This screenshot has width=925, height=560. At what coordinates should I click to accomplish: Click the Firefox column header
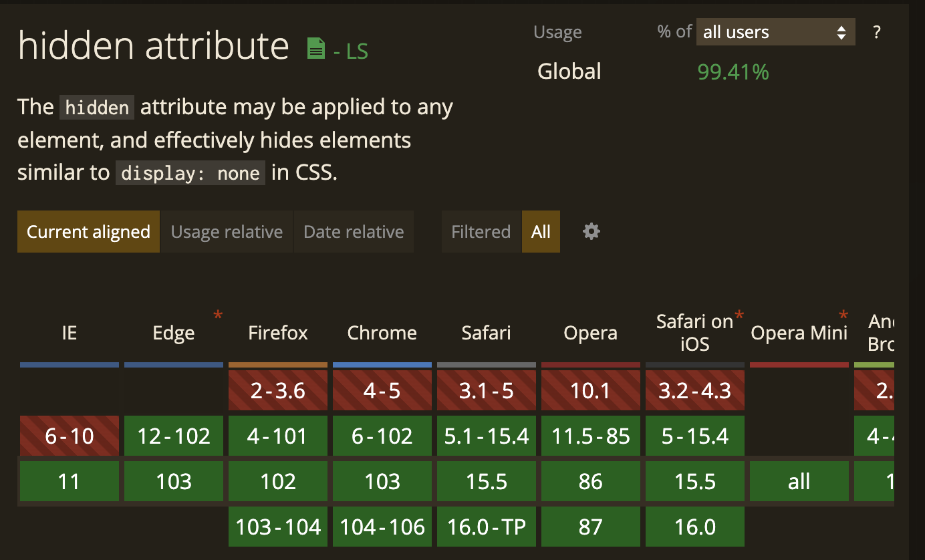[278, 333]
